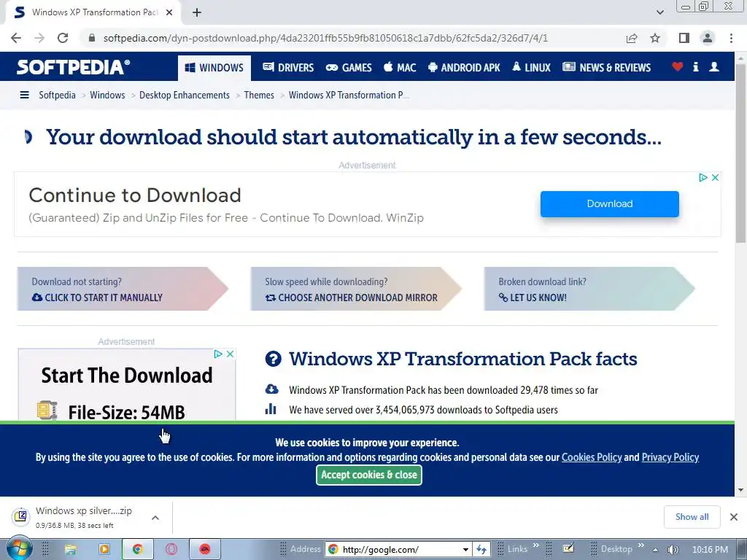Image resolution: width=747 pixels, height=560 pixels.
Task: Click the Softpedia breadcrumb link
Action: coord(57,96)
